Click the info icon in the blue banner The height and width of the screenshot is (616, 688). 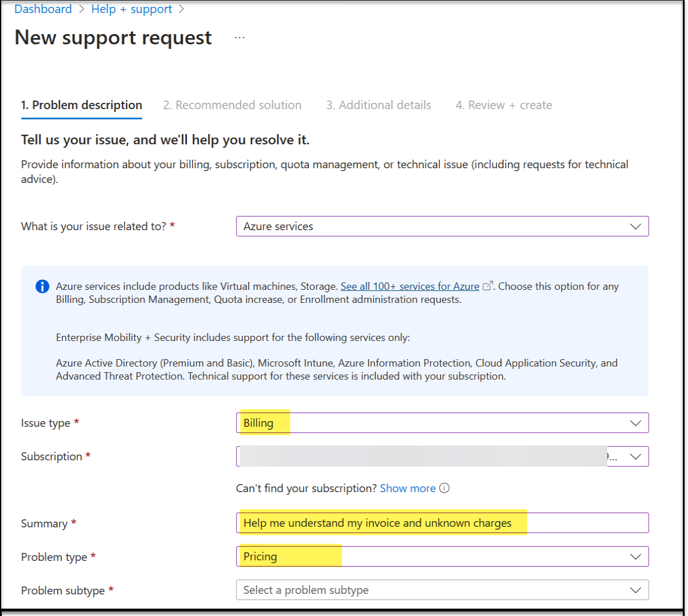pyautogui.click(x=42, y=286)
